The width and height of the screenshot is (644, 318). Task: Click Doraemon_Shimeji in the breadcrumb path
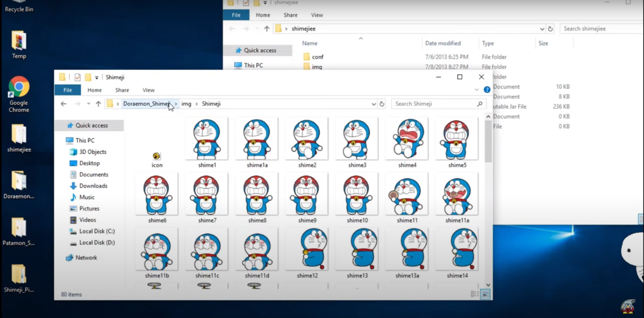coord(147,104)
